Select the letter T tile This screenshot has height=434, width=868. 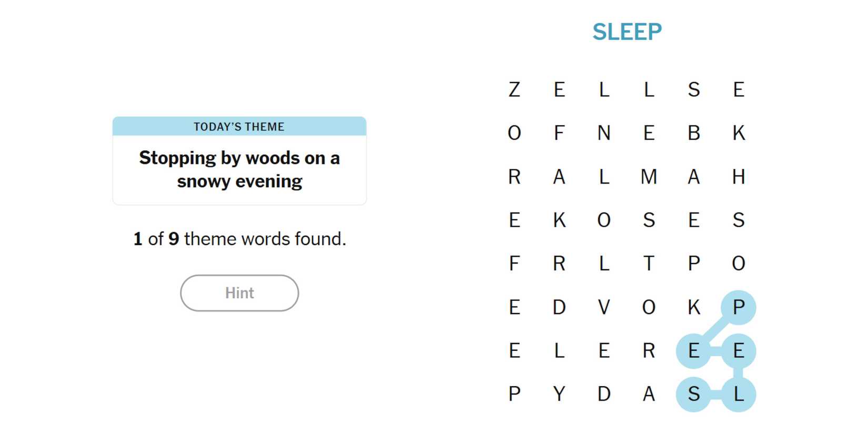click(649, 263)
